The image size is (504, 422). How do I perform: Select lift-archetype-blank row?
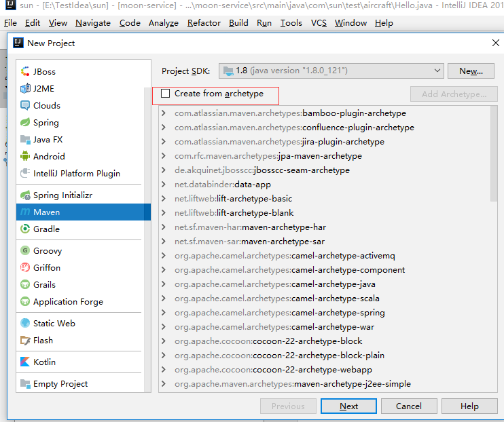[325, 213]
